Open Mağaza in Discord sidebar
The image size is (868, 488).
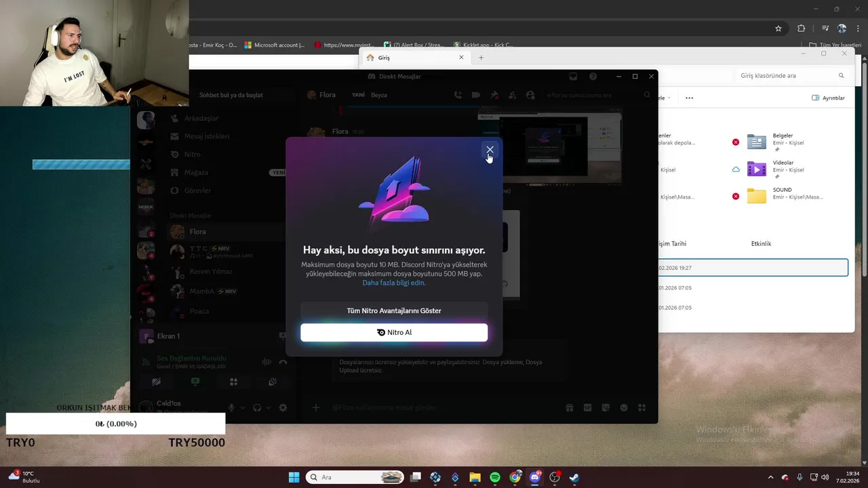[x=226, y=172]
